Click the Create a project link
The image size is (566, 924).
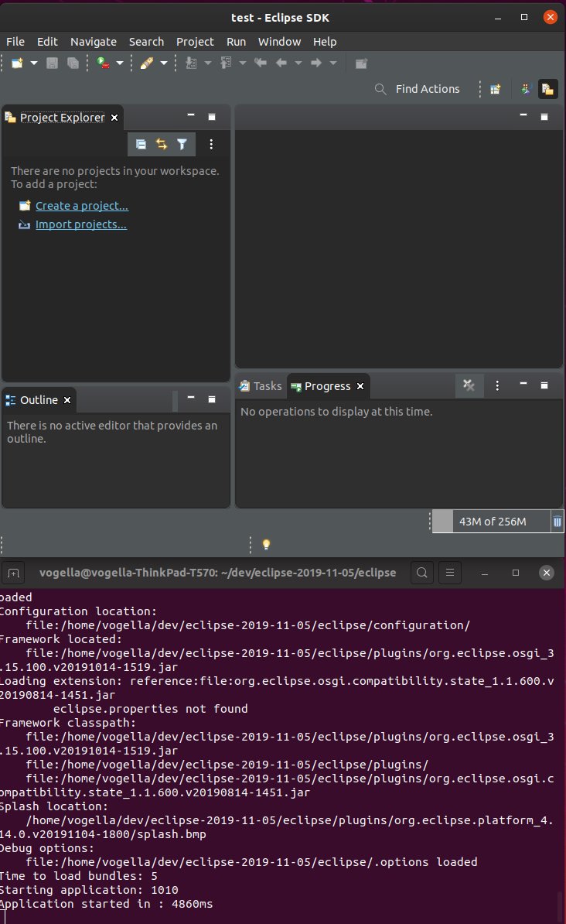(82, 206)
